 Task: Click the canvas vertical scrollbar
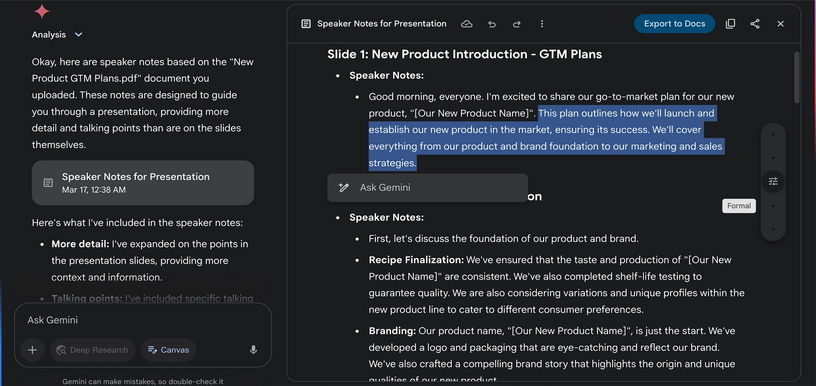[797, 78]
